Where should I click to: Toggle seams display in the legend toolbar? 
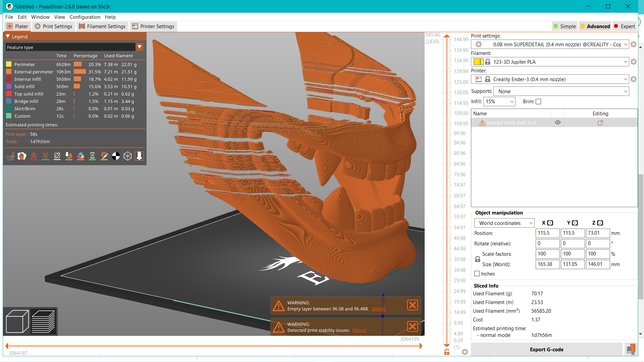tap(57, 156)
